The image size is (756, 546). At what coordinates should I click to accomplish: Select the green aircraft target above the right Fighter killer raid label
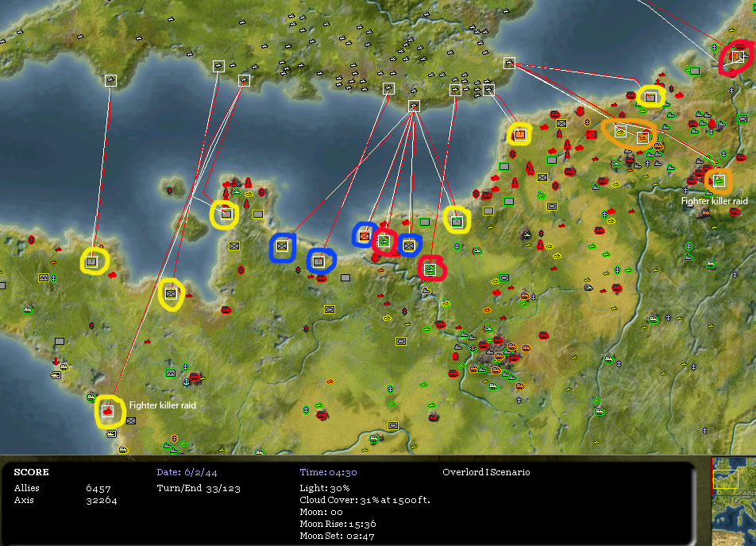click(719, 180)
